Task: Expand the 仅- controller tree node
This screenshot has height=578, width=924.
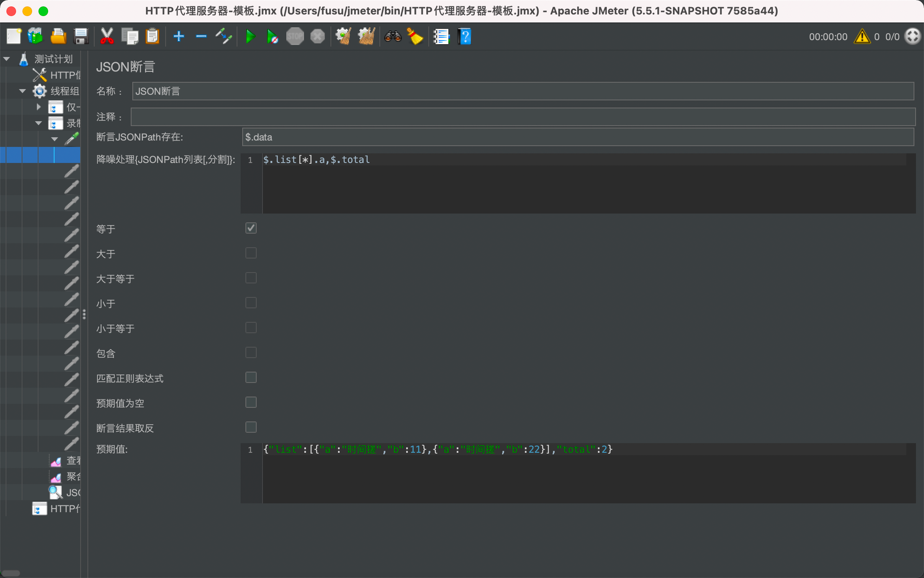Action: pyautogui.click(x=38, y=107)
